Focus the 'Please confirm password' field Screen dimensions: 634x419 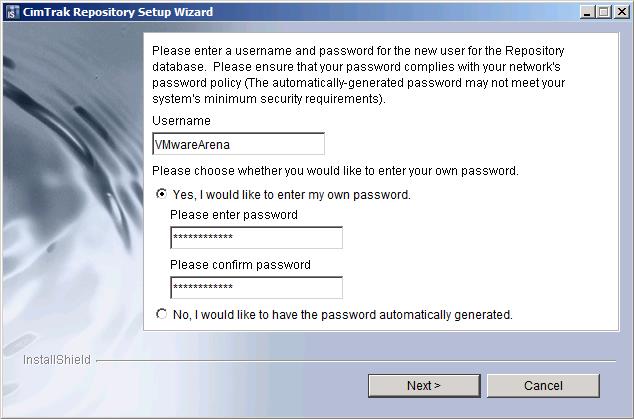click(256, 288)
